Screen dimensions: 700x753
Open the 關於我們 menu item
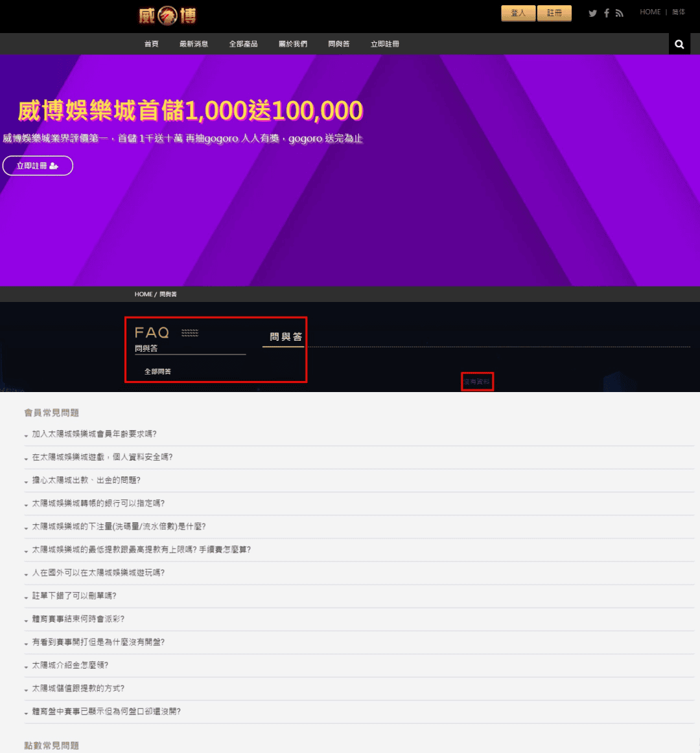click(292, 44)
